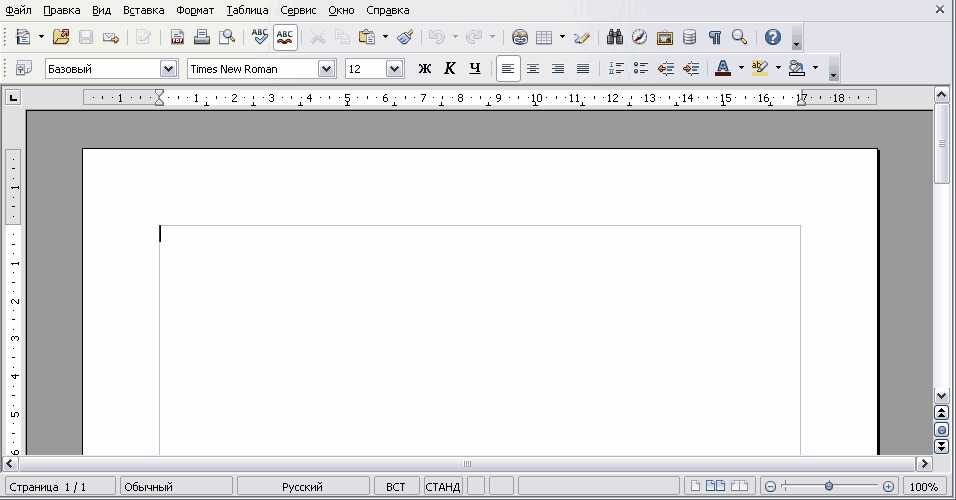
Task: Open the Формат menu
Action: [x=194, y=10]
